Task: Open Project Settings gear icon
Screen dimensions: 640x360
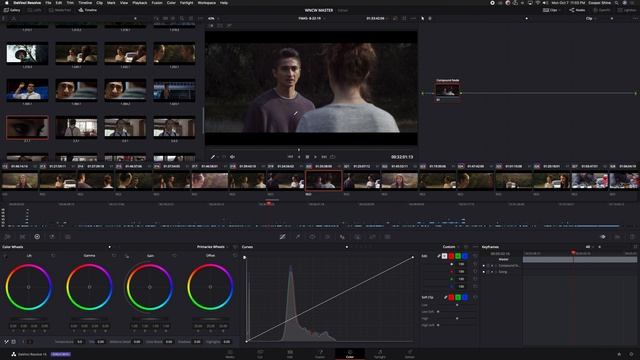Action: (x=631, y=354)
